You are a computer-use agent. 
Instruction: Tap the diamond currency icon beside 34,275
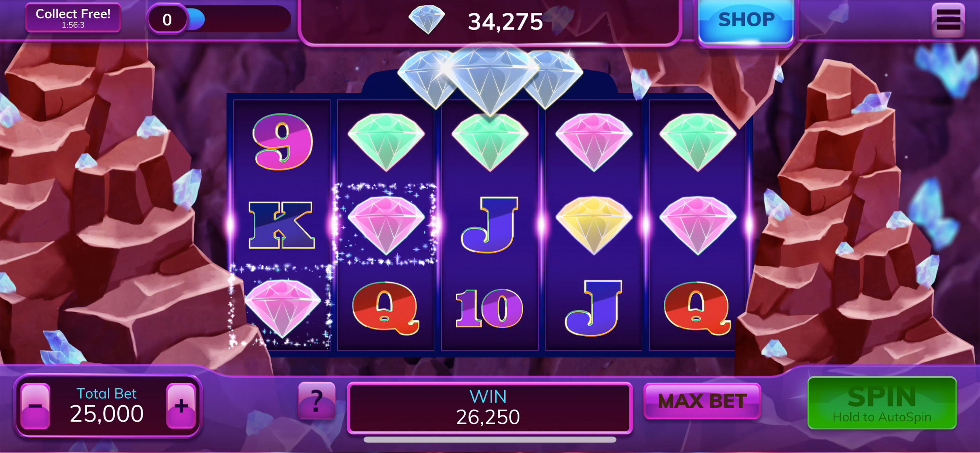(427, 19)
